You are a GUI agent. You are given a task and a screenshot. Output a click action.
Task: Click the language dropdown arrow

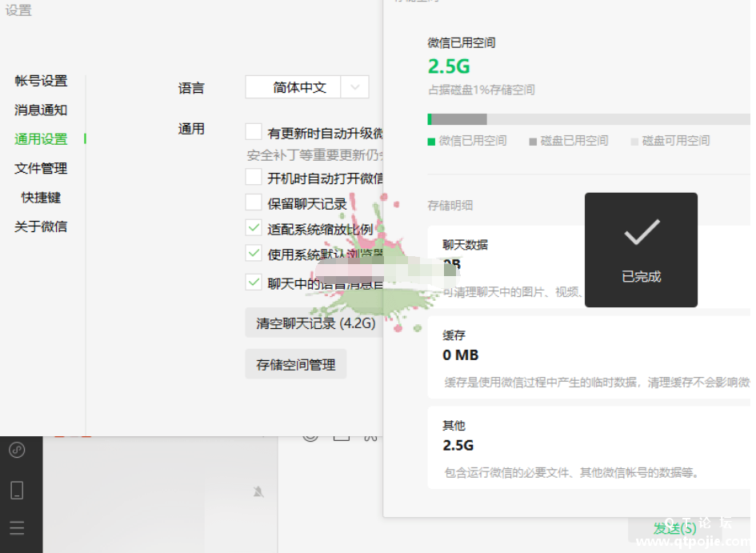click(355, 87)
